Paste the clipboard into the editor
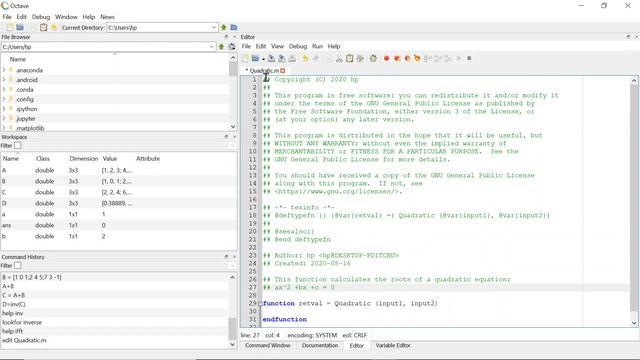Image resolution: width=640 pixels, height=360 pixels. coord(349,58)
